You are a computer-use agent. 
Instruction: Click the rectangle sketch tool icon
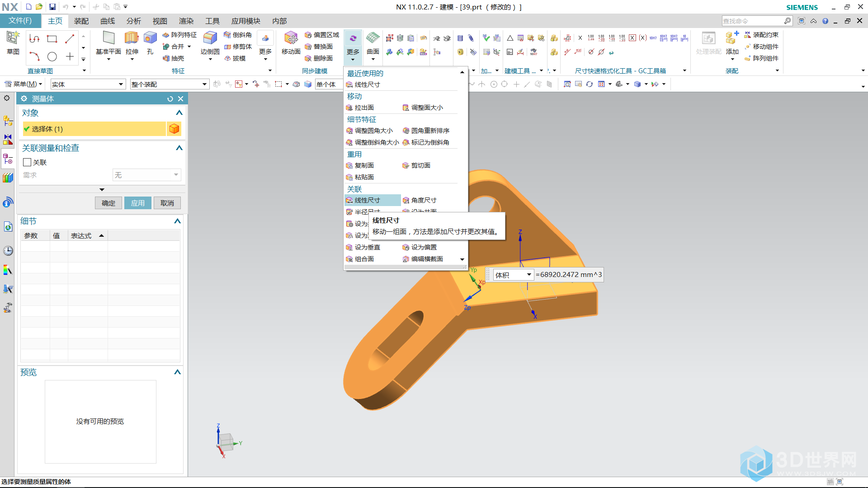click(x=52, y=39)
